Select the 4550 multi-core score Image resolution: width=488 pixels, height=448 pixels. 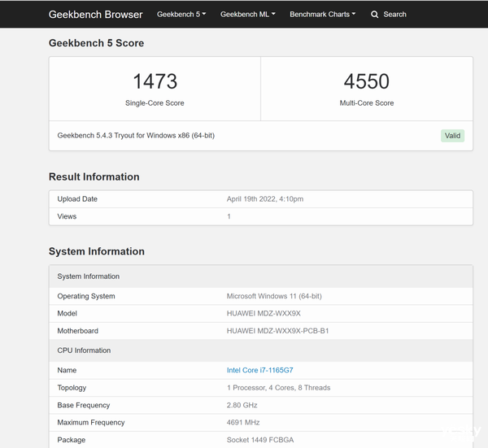366,81
